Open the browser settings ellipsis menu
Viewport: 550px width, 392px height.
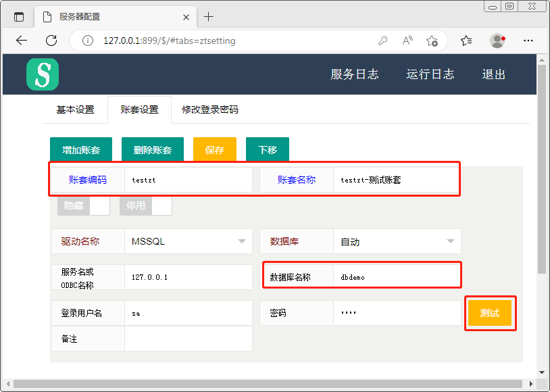[x=528, y=41]
